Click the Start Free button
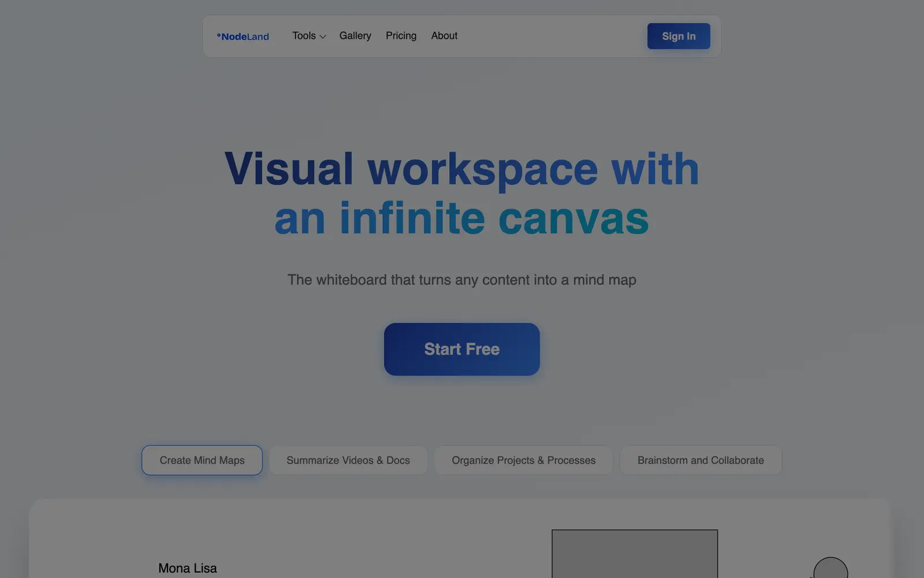Screen dimensions: 924x578 tap(462, 349)
